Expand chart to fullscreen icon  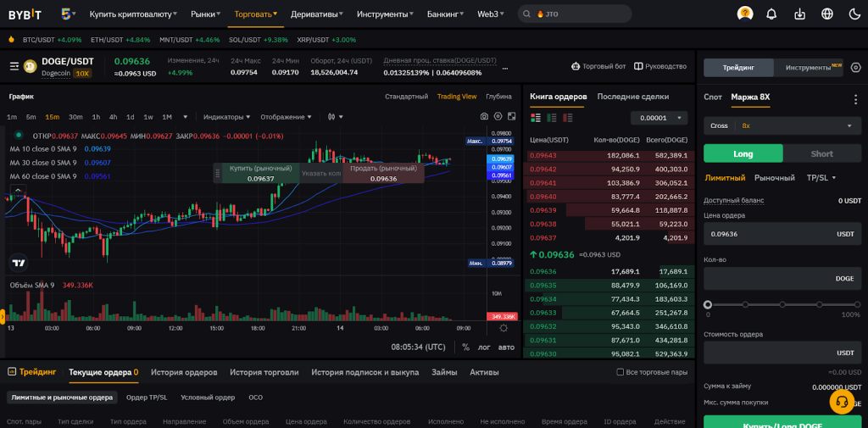point(511,116)
